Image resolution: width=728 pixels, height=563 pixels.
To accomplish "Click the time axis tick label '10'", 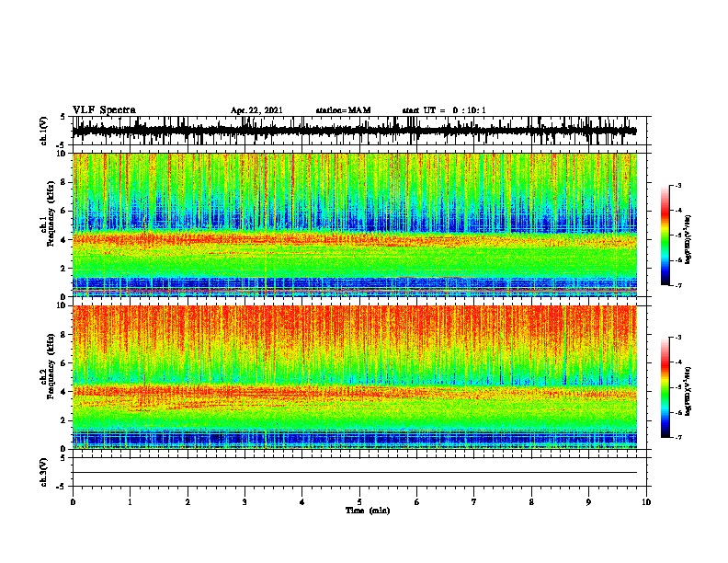I will pos(646,502).
